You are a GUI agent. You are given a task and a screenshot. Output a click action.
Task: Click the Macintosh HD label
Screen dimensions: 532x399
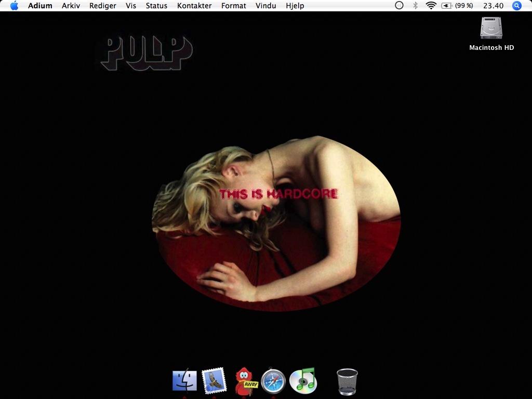(491, 48)
